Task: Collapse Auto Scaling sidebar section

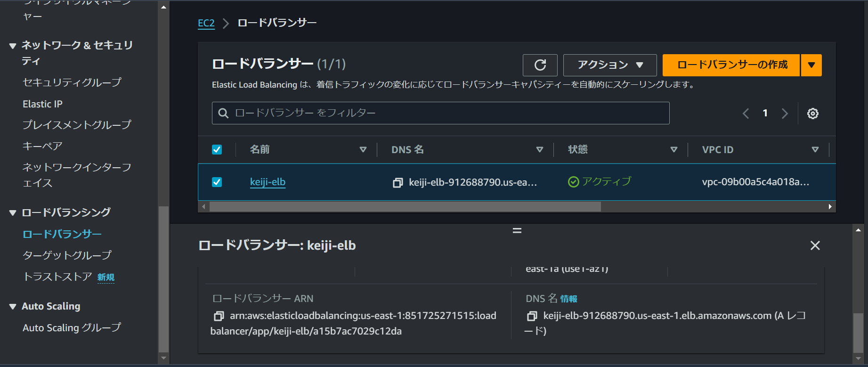Action: pos(13,307)
